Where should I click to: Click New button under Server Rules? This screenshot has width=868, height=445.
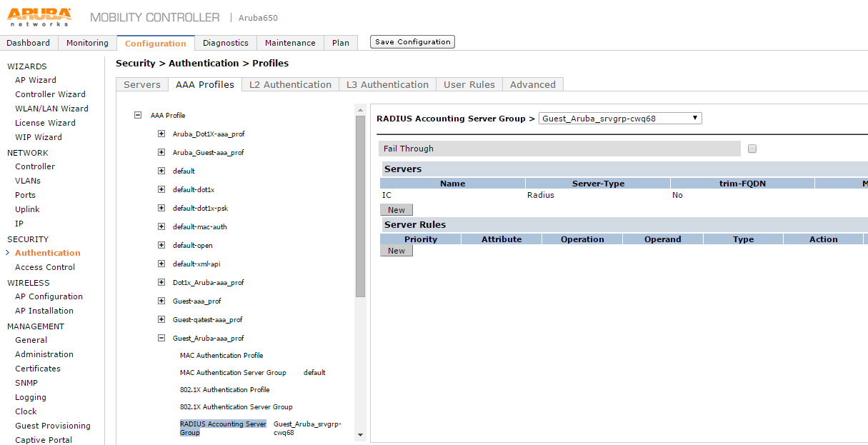point(396,251)
